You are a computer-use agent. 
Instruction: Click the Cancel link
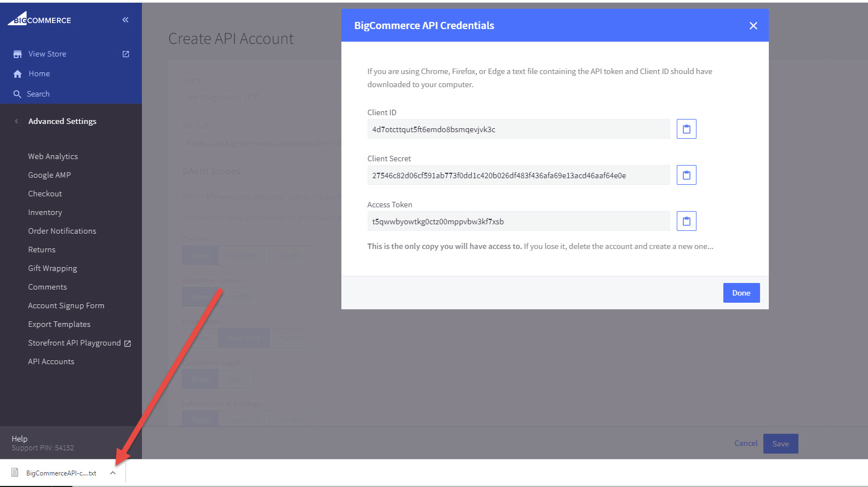point(746,443)
